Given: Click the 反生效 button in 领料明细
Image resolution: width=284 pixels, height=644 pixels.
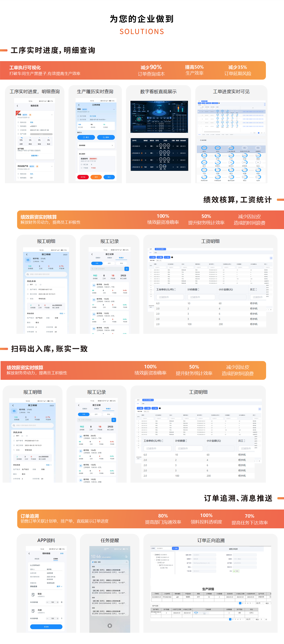Looking at the screenshot, I should (x=46, y=627).
